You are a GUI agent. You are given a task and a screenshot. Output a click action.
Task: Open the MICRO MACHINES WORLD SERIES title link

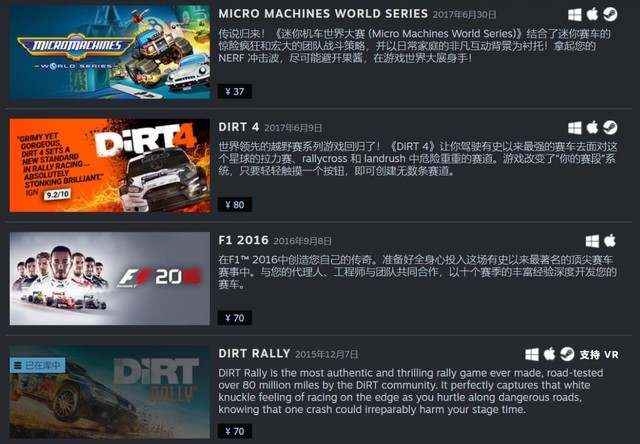[x=323, y=13]
